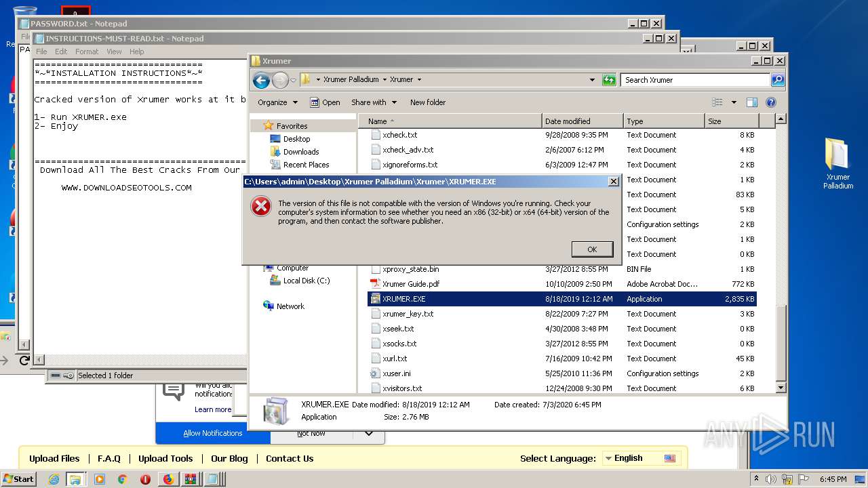Open the F.A.Q link
868x488 pixels.
(108, 458)
